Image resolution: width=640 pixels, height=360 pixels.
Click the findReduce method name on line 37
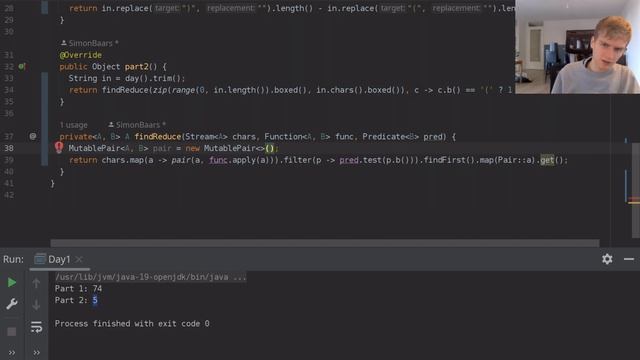[x=158, y=136]
